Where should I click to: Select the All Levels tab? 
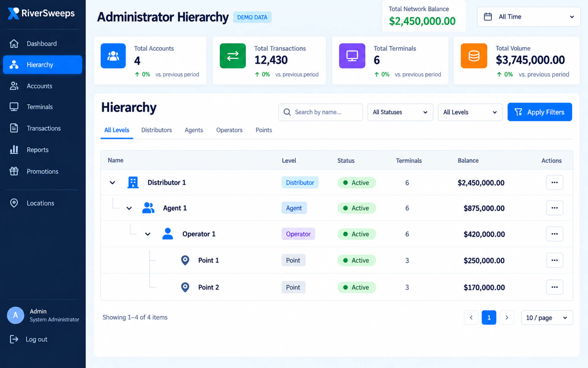117,130
